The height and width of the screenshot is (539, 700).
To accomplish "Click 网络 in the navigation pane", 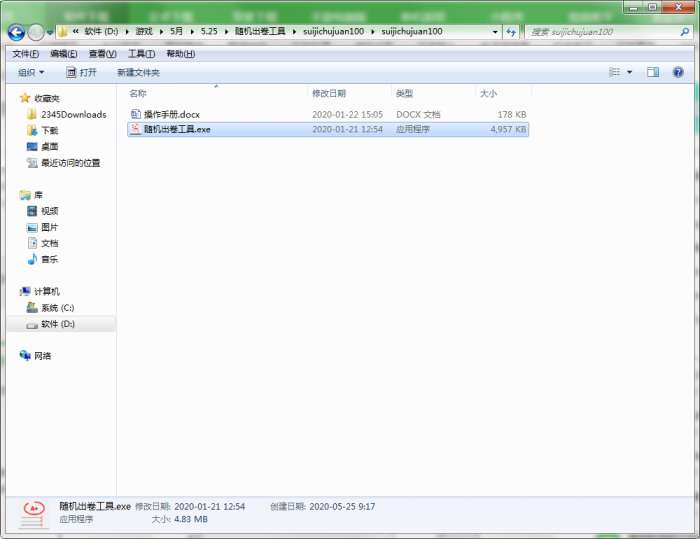I will tap(42, 356).
